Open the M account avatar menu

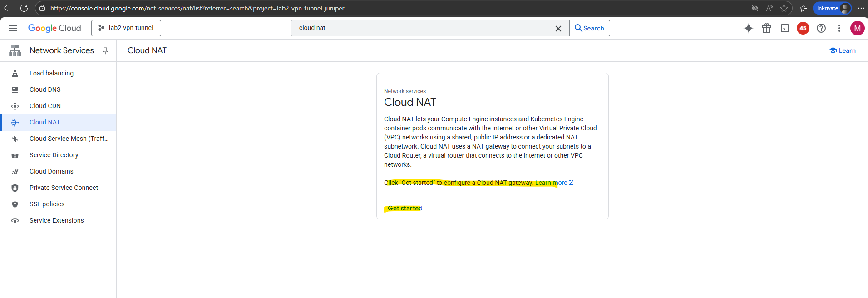point(857,28)
